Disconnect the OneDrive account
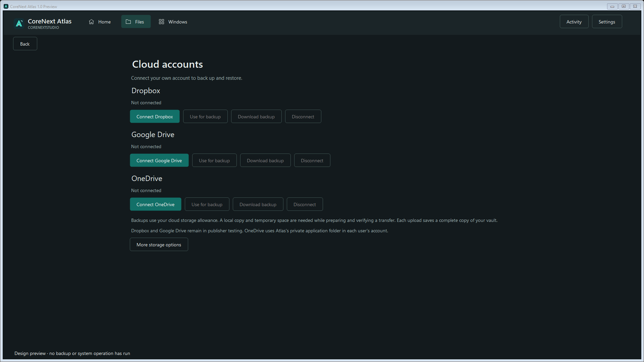 pos(305,204)
